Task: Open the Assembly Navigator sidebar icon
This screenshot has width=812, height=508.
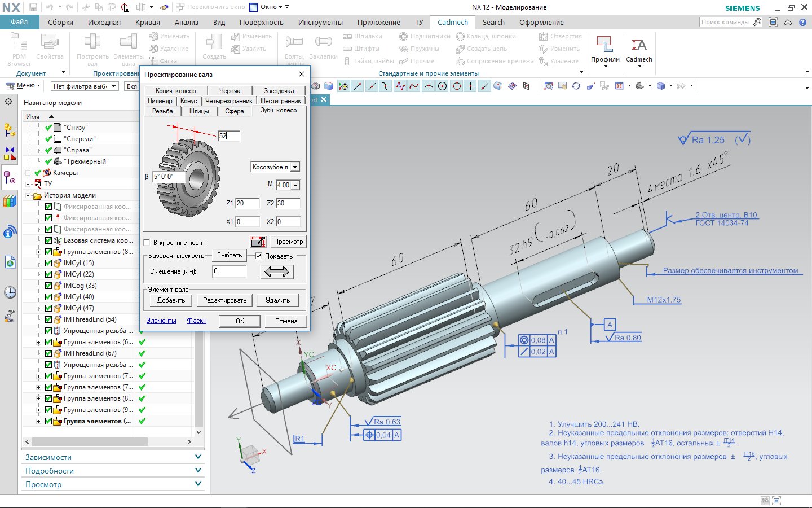Action: (10, 130)
